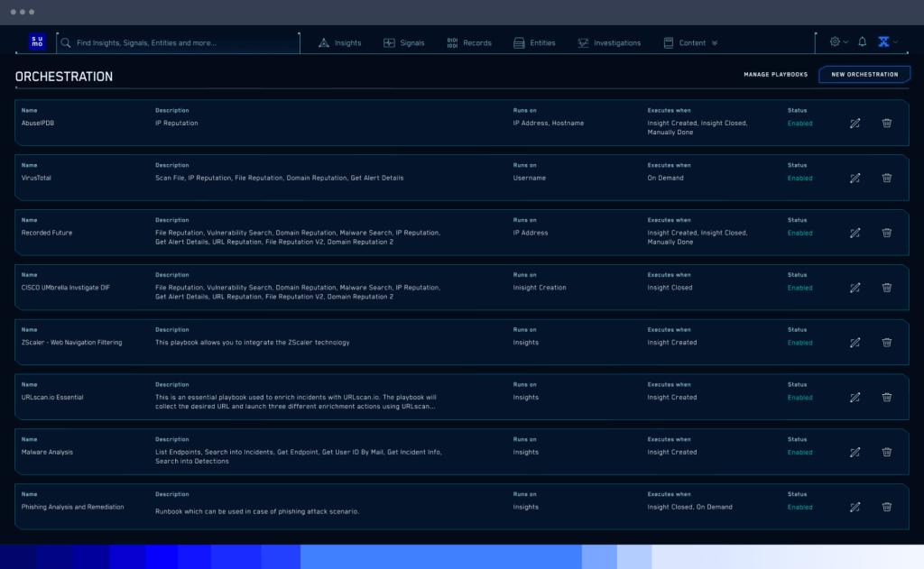Click the Sumo Logic logo

tap(36, 41)
